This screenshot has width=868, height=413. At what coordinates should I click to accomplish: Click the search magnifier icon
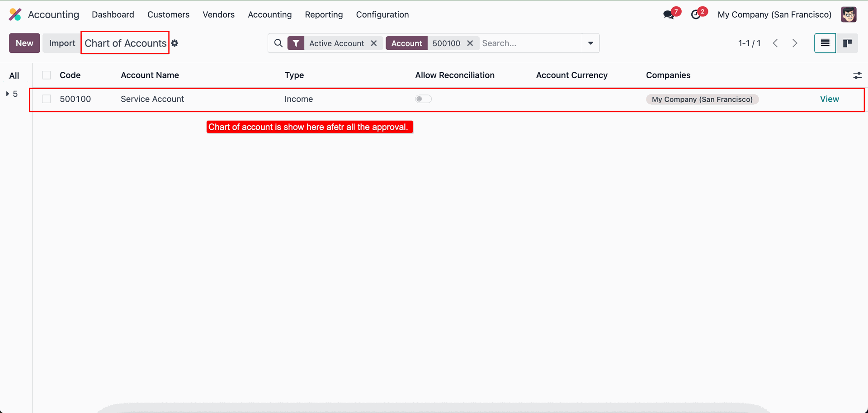(x=278, y=43)
